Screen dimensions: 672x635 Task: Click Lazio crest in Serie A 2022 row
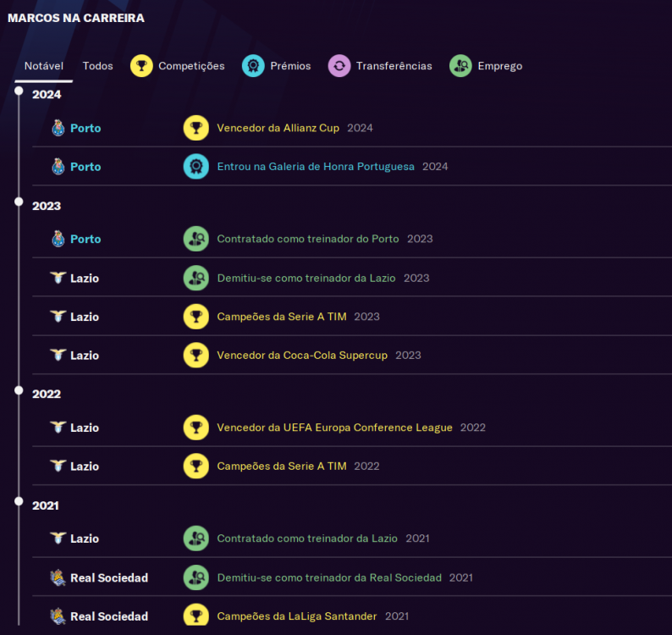[58, 466]
